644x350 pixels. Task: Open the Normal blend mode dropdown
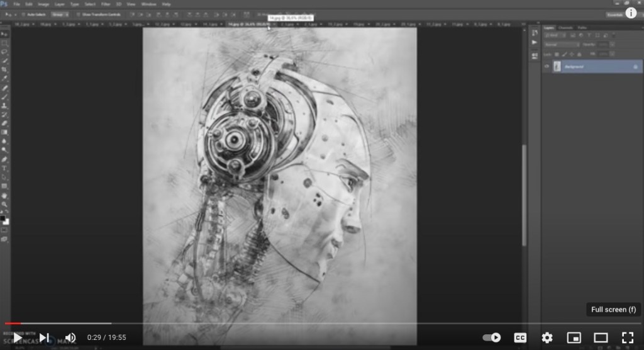pyautogui.click(x=562, y=45)
